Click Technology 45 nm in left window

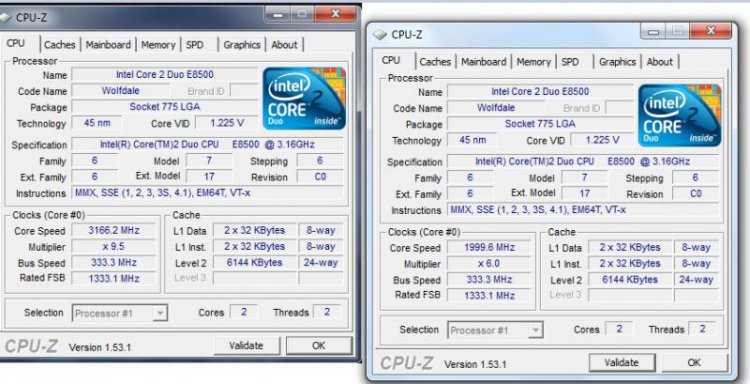tap(97, 123)
